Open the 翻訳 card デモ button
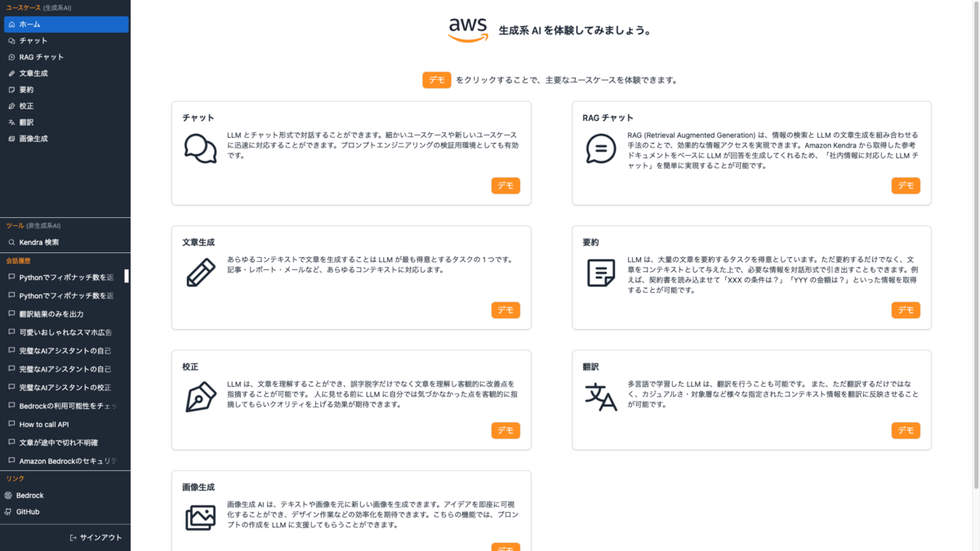This screenshot has height=551, width=980. [x=906, y=430]
